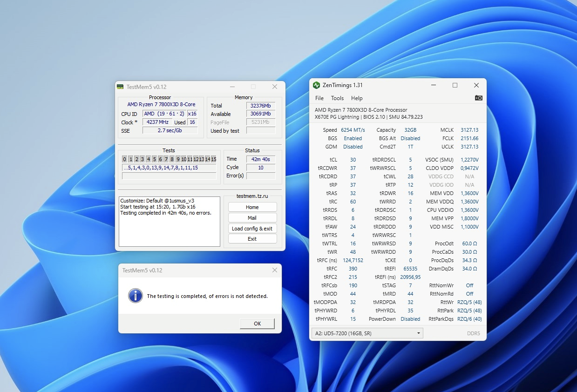Click the Home button in TestMem5
The width and height of the screenshot is (577, 392).
point(252,207)
